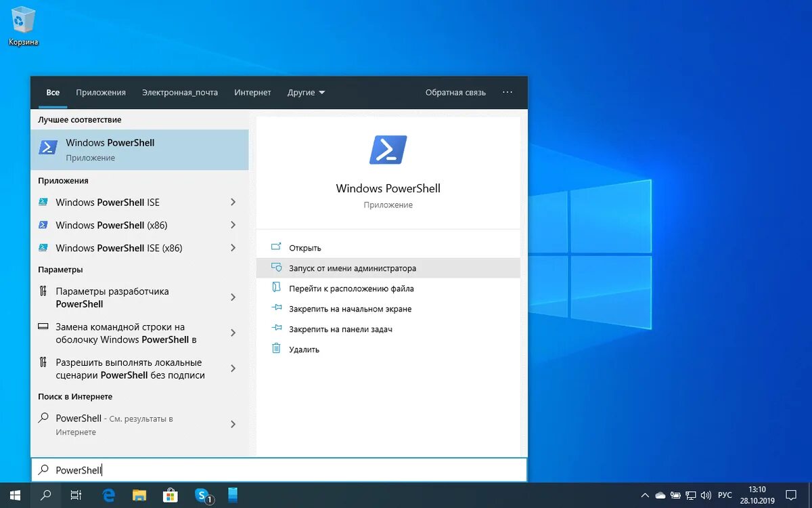
Task: Choose 'Запуск от имени администратора'
Action: (x=388, y=268)
